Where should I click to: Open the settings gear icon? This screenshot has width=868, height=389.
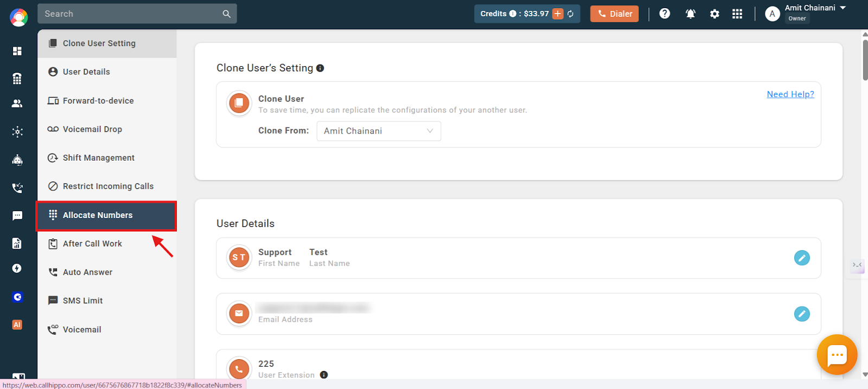click(714, 14)
